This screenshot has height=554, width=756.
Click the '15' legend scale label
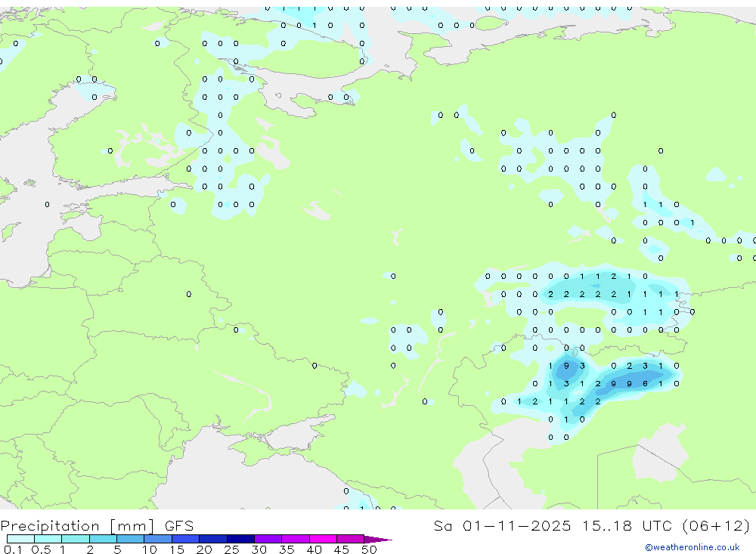coord(177,549)
